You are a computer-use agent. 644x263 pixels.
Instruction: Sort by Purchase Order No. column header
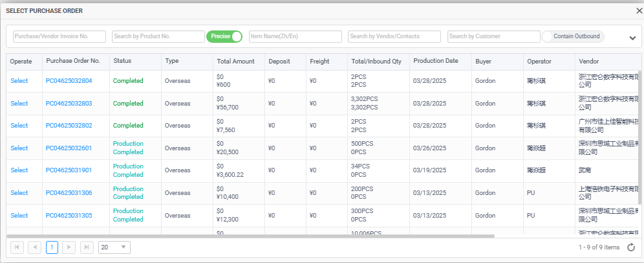pos(73,61)
